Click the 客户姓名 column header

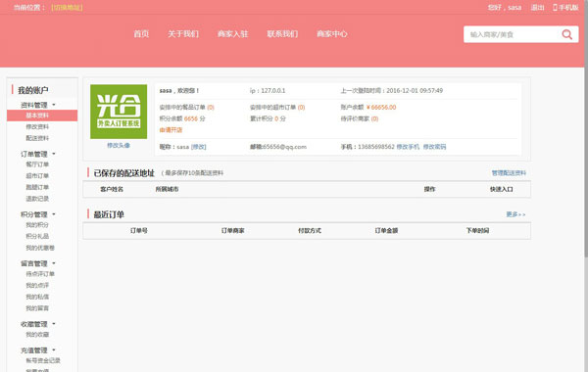click(x=112, y=190)
